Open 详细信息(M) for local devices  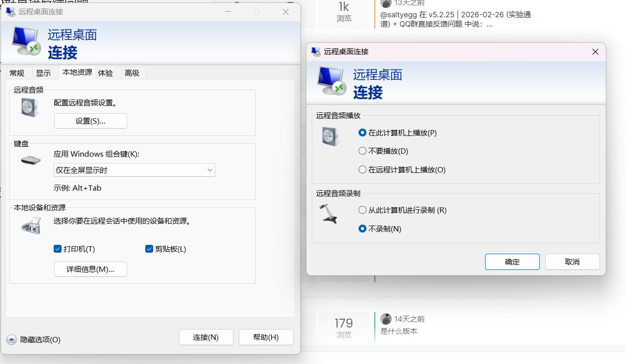tap(90, 269)
